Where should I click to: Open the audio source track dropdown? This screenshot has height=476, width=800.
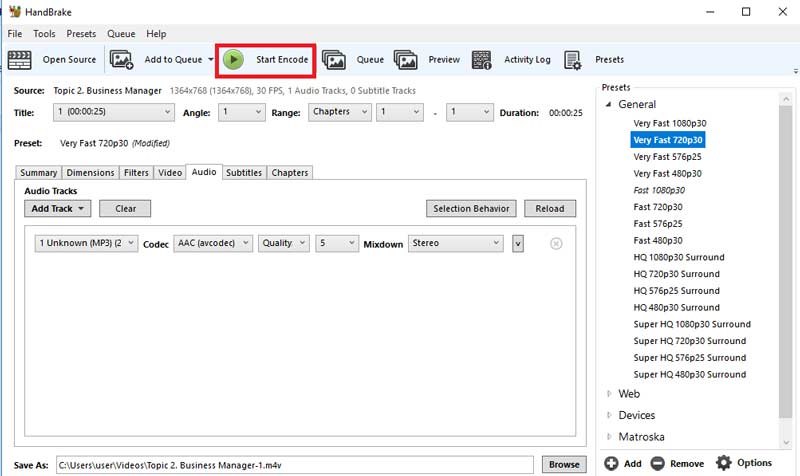[x=86, y=243]
